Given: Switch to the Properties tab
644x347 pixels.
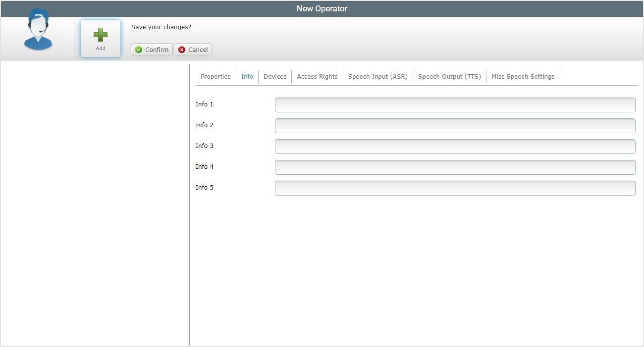Looking at the screenshot, I should pyautogui.click(x=215, y=77).
